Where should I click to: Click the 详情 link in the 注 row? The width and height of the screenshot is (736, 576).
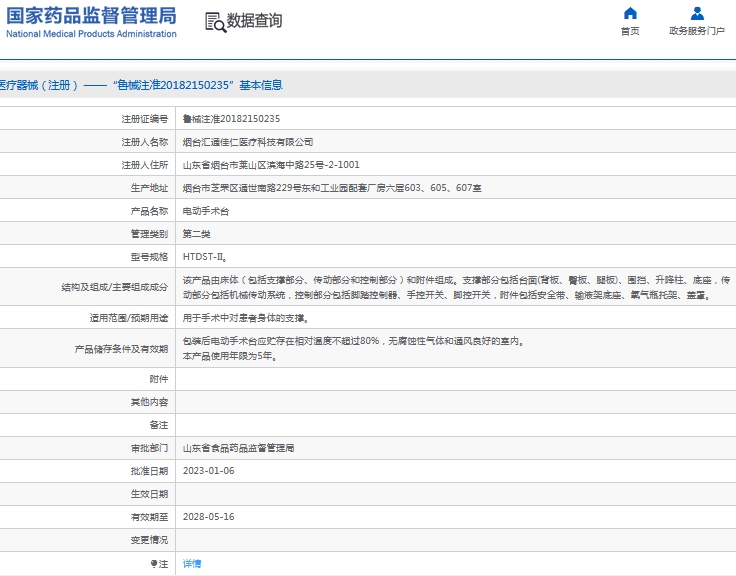coord(192,563)
